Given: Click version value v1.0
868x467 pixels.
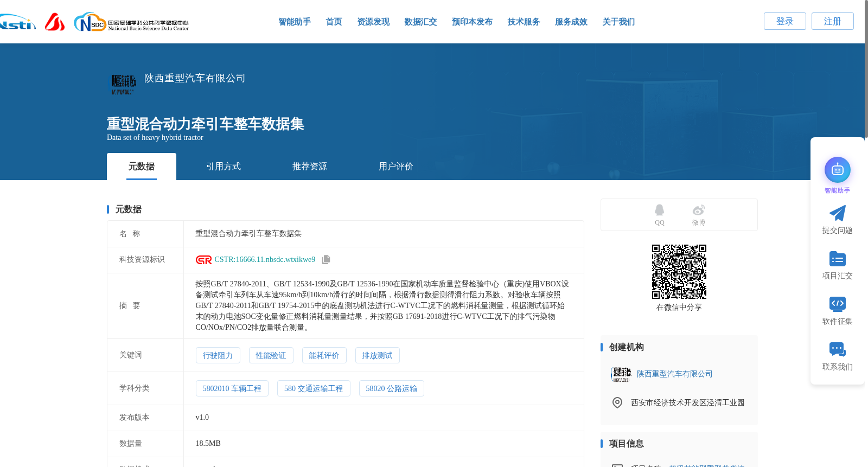Looking at the screenshot, I should pyautogui.click(x=202, y=418).
